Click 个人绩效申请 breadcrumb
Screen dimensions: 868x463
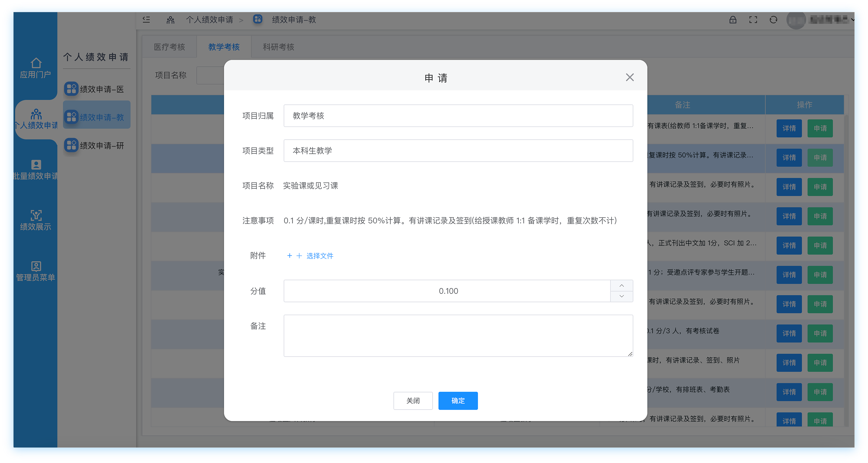pos(209,20)
